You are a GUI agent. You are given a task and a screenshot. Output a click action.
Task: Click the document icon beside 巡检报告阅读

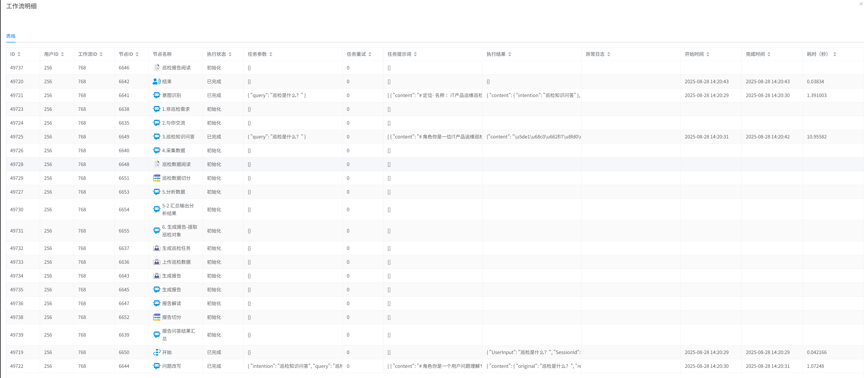pyautogui.click(x=157, y=68)
